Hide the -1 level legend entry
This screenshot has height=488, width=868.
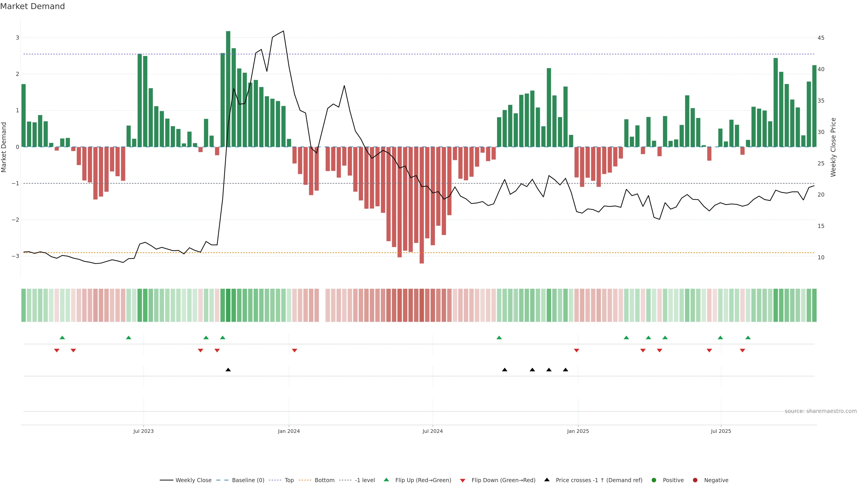coord(365,480)
